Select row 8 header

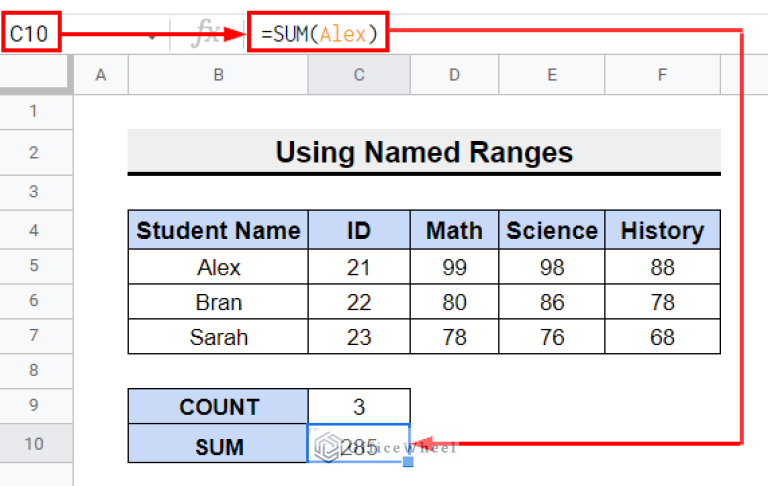[x=36, y=370]
